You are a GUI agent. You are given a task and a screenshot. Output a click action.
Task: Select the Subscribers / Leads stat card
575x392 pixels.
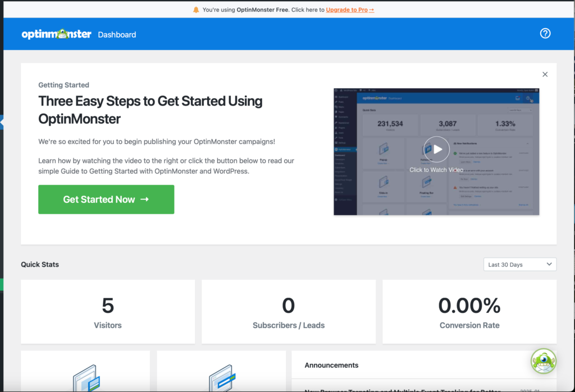click(288, 312)
